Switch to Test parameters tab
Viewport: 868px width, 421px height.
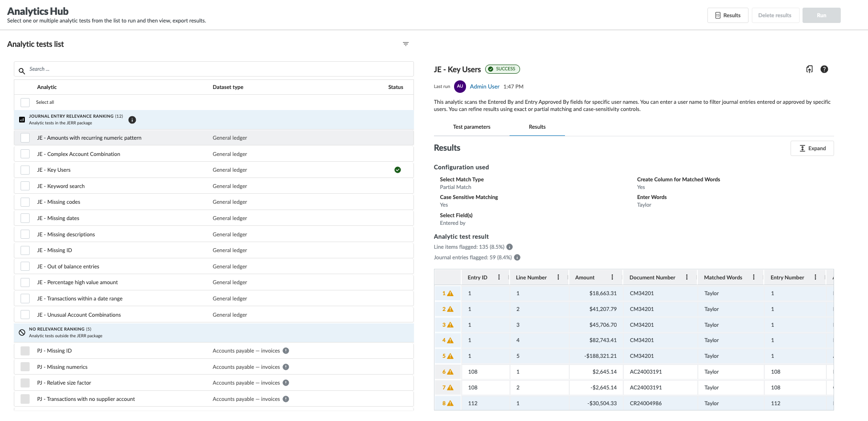pos(472,127)
